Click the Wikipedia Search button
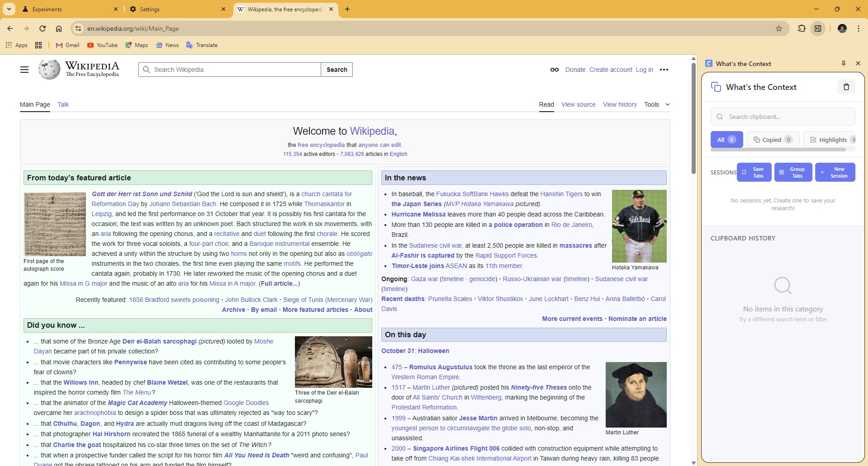This screenshot has height=466, width=868. click(x=337, y=70)
